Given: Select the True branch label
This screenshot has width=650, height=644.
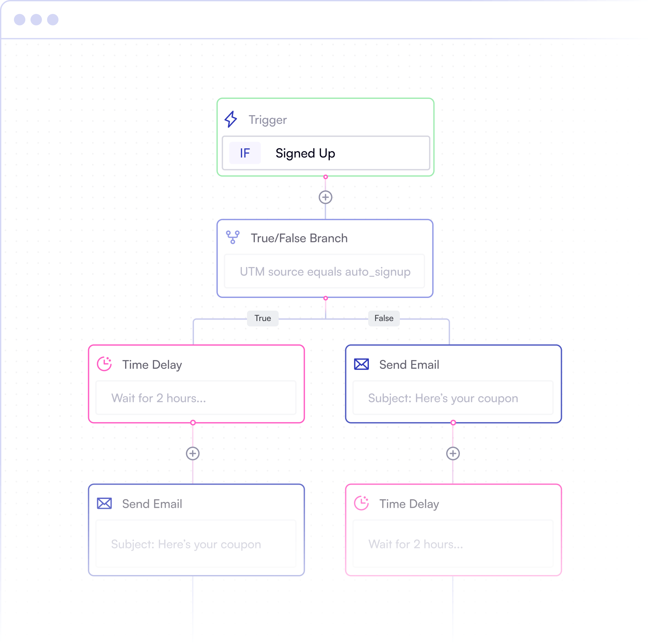Looking at the screenshot, I should point(263,318).
